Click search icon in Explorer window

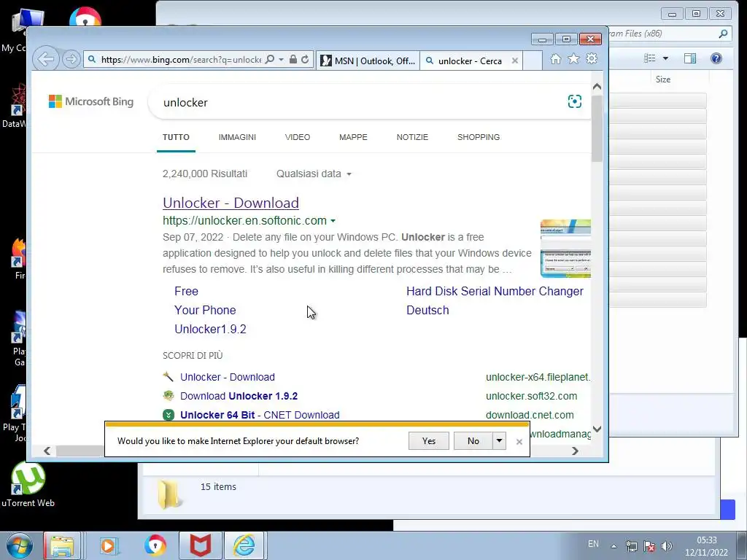point(723,34)
